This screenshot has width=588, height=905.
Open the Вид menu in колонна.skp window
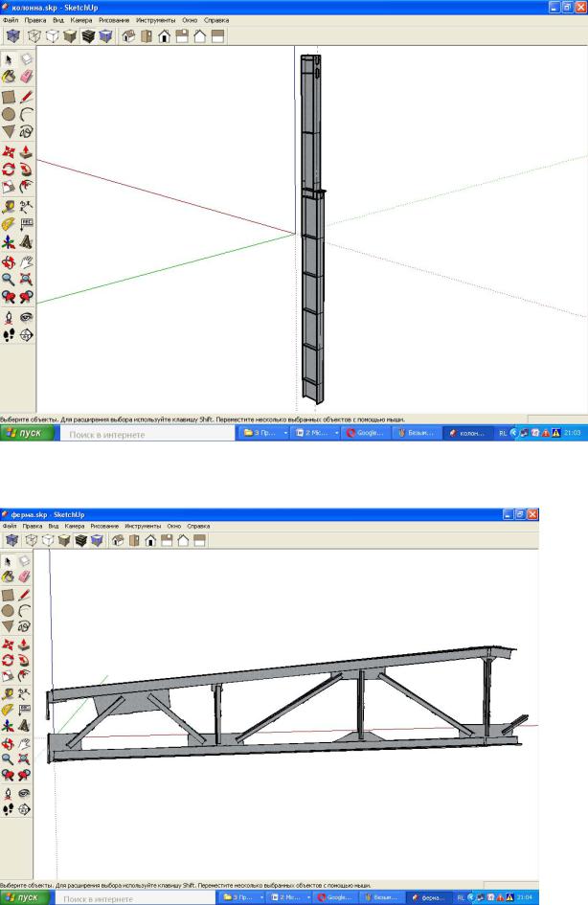(x=57, y=20)
